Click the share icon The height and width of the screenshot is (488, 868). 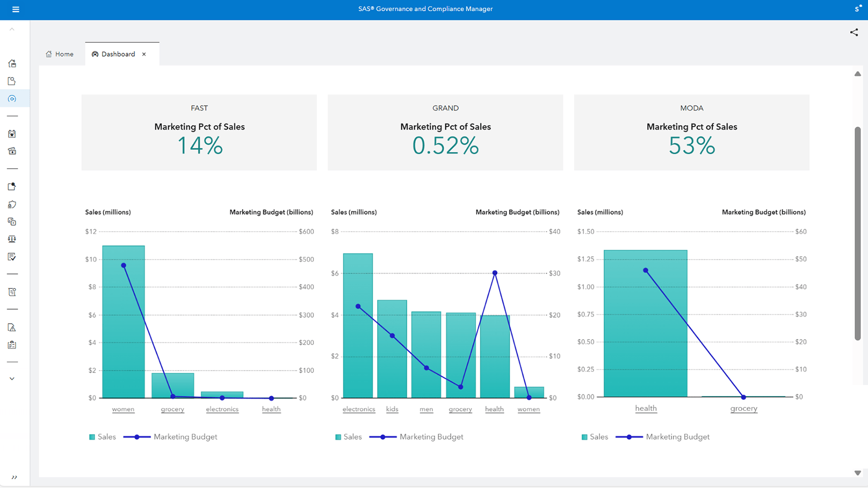click(x=854, y=32)
